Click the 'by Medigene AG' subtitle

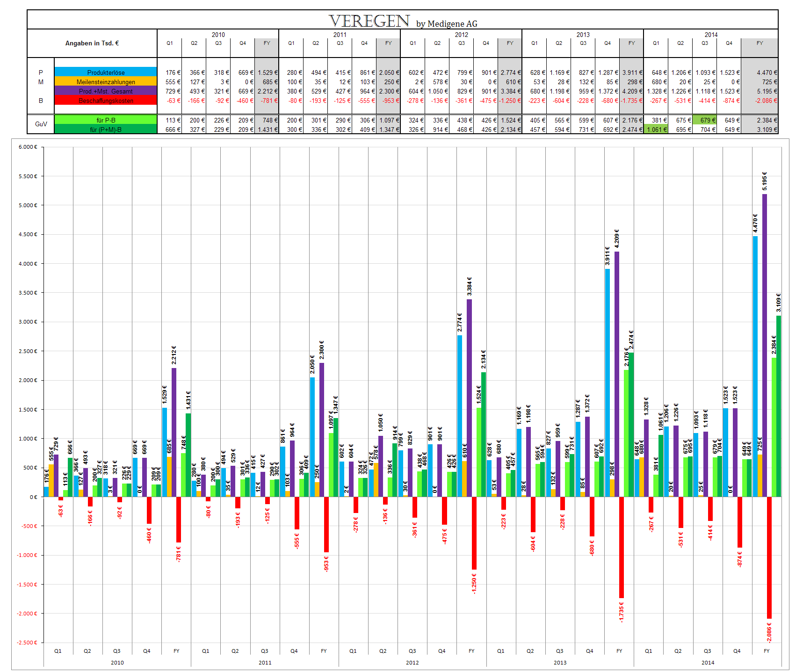(447, 24)
